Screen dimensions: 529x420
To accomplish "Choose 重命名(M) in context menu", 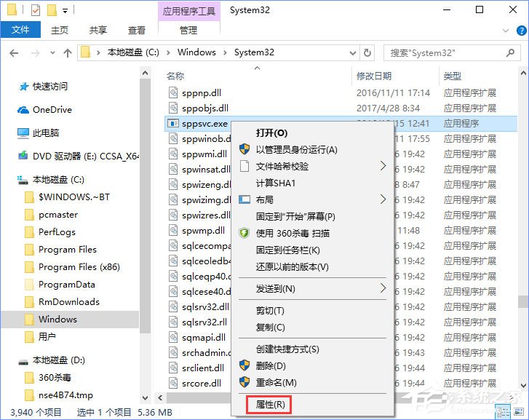I will click(x=312, y=383).
